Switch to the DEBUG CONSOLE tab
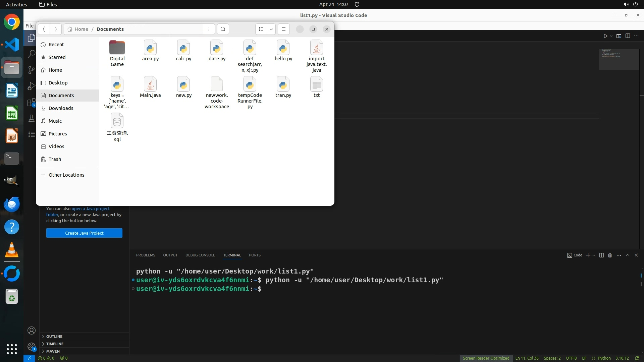 (200, 255)
